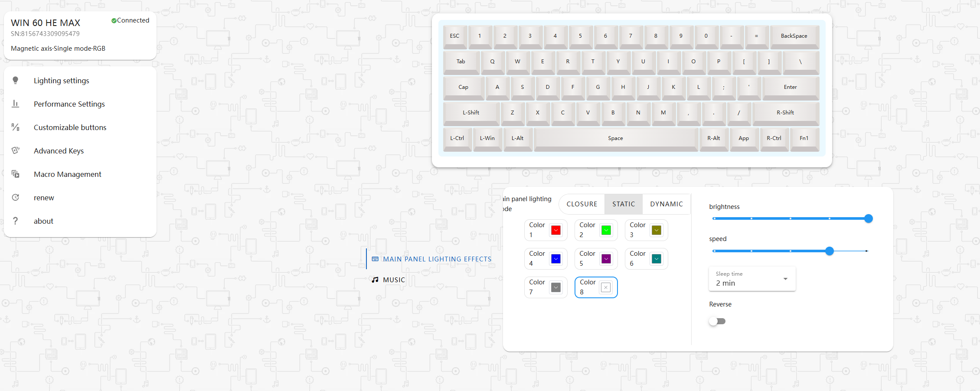
Task: Select the CLOSURE lighting mode tab
Action: 581,204
